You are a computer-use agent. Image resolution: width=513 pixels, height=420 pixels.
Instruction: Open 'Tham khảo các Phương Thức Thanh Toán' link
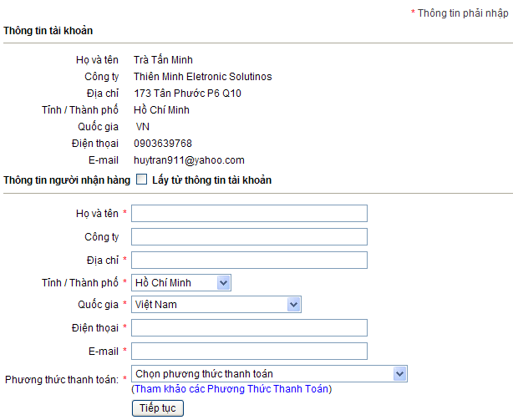[x=231, y=389]
